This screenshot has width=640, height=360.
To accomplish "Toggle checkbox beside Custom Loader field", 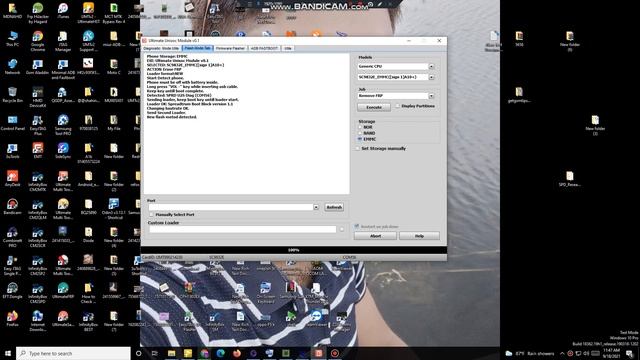I will [x=342, y=229].
